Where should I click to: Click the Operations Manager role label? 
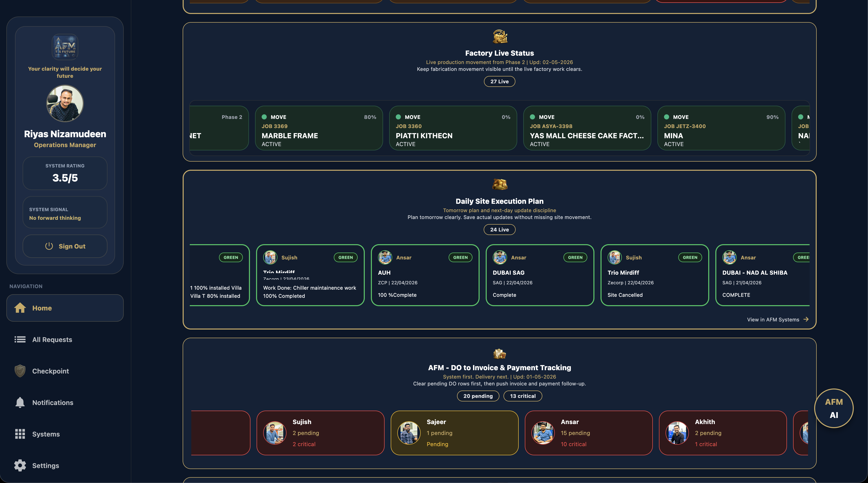[65, 145]
